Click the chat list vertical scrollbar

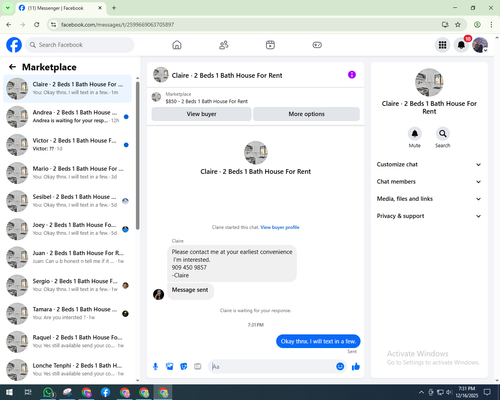pos(138,155)
